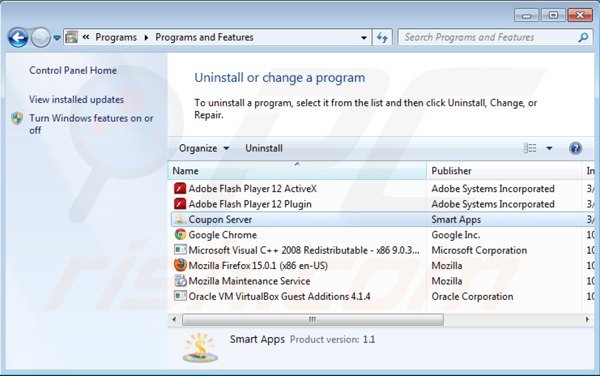Click the Mozilla Firefox icon
The height and width of the screenshot is (376, 600).
tap(180, 265)
